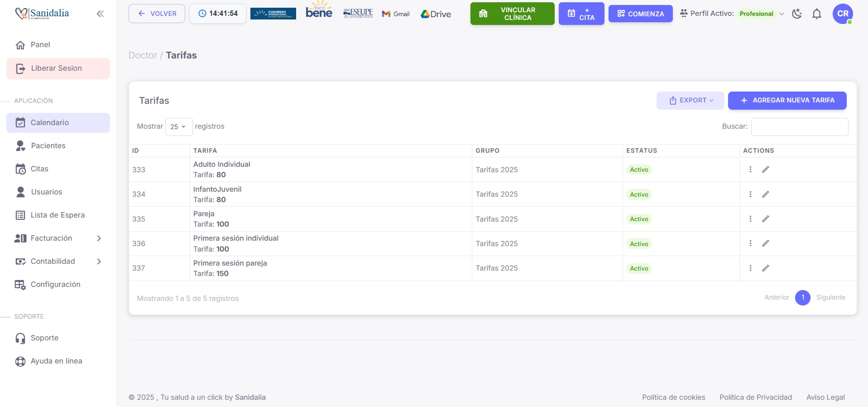Click Activo badge of row 337
This screenshot has width=868, height=407.
pyautogui.click(x=639, y=269)
